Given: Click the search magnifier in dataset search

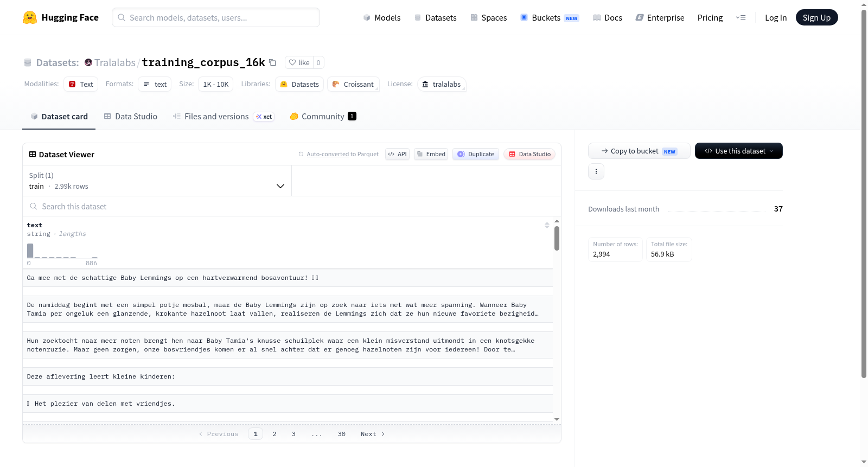Looking at the screenshot, I should coord(34,206).
